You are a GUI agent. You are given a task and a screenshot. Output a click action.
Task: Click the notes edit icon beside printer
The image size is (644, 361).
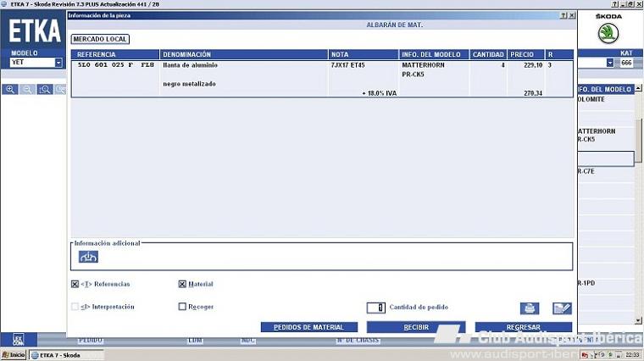(562, 308)
